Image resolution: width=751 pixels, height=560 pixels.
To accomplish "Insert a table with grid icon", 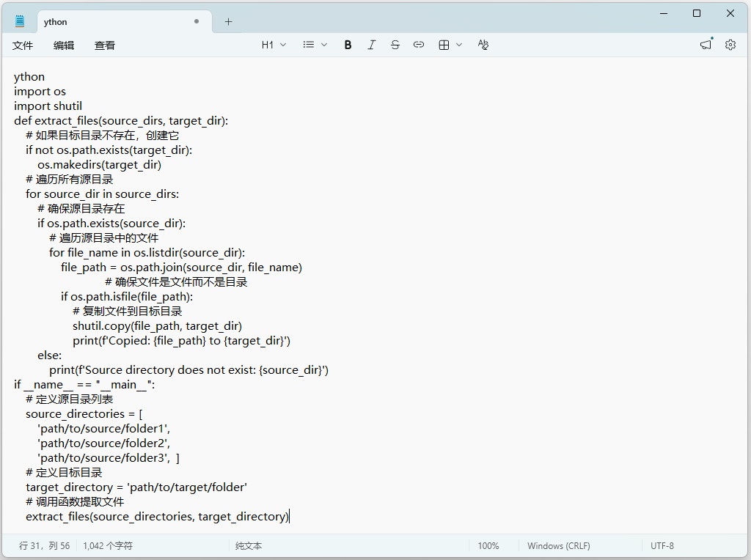I will click(444, 45).
